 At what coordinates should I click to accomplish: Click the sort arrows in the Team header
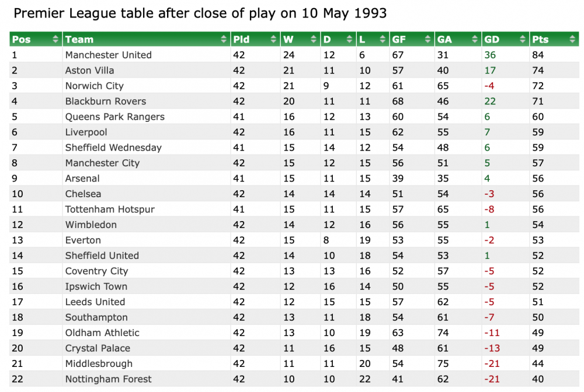coord(224,40)
